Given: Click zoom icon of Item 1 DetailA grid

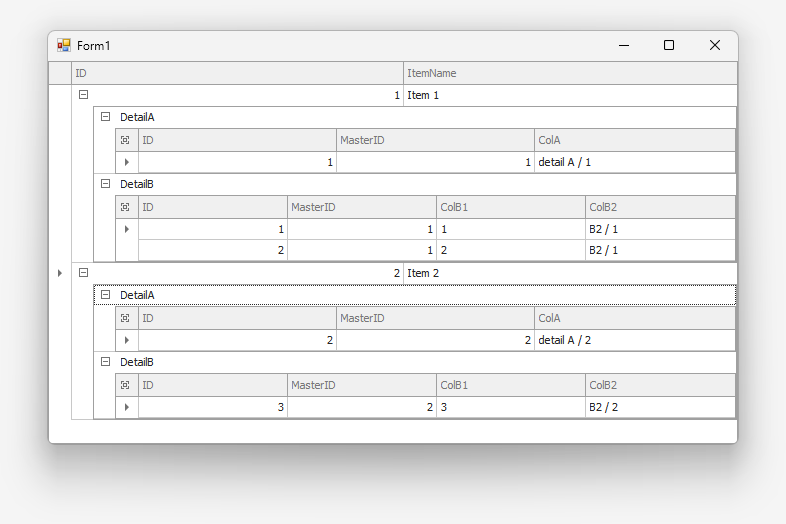Looking at the screenshot, I should pyautogui.click(x=125, y=140).
